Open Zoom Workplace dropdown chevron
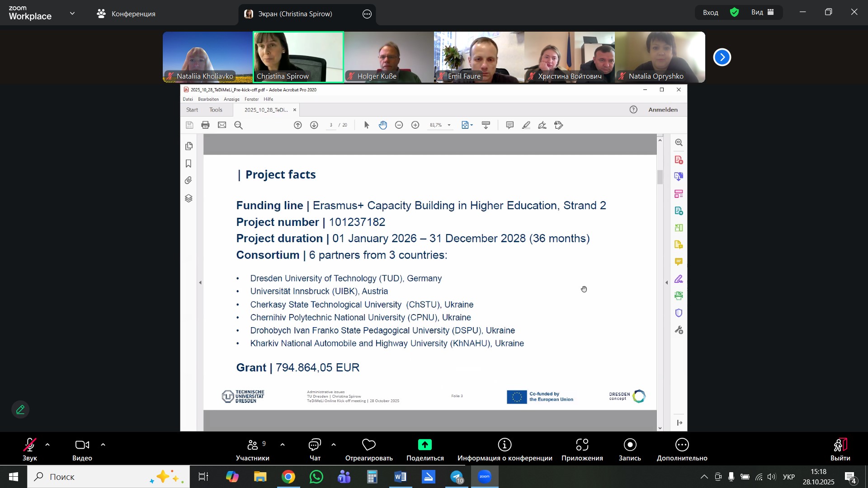Image resolution: width=868 pixels, height=488 pixels. pyautogui.click(x=72, y=14)
